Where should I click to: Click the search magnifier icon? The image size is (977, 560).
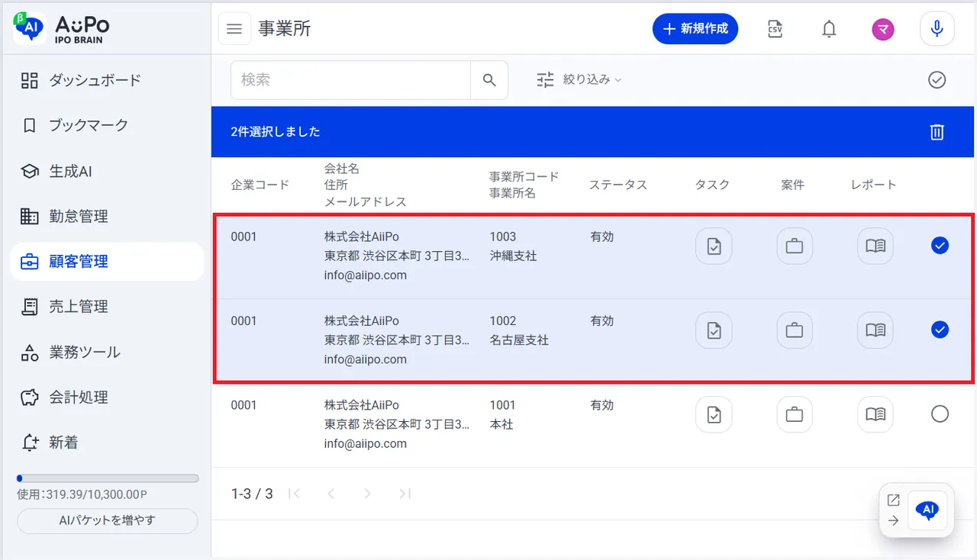click(489, 80)
